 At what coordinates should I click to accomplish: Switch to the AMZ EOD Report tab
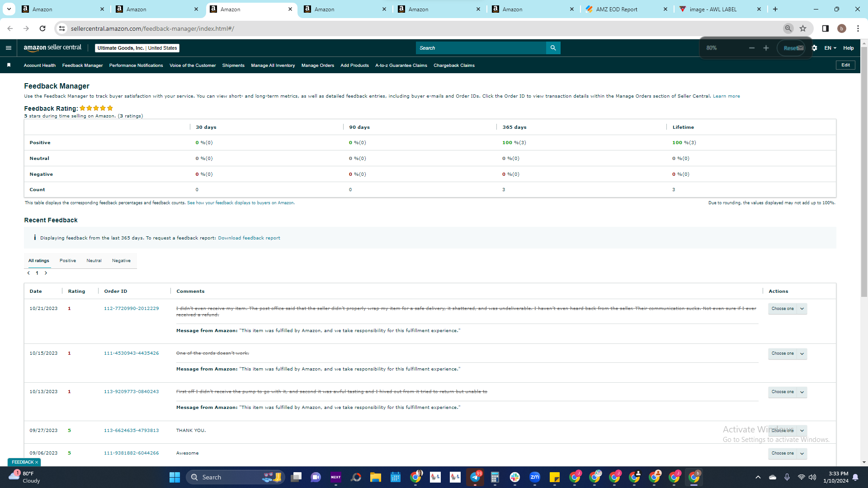click(626, 9)
